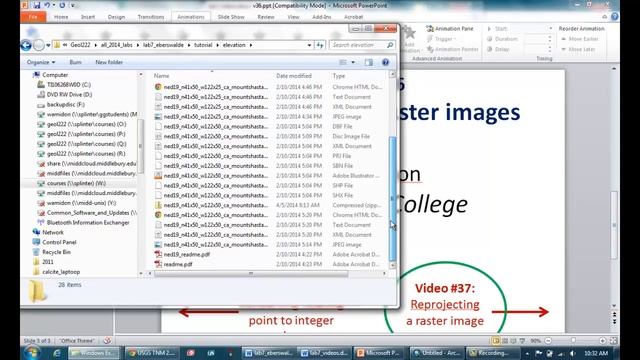Select courses (\\splinter) (W:) drive
Viewport: 640px width, 360px height.
coord(76,183)
